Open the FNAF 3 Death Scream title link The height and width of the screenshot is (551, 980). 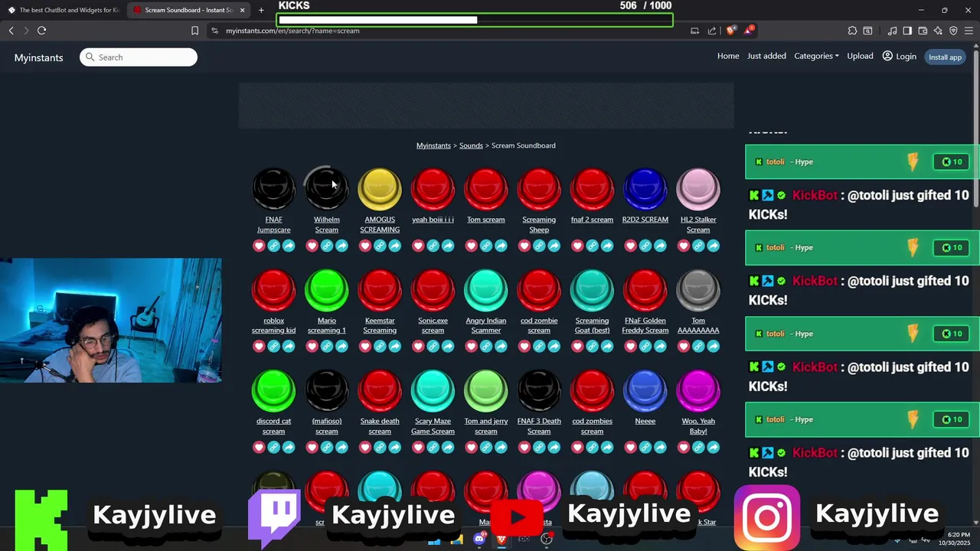click(539, 426)
